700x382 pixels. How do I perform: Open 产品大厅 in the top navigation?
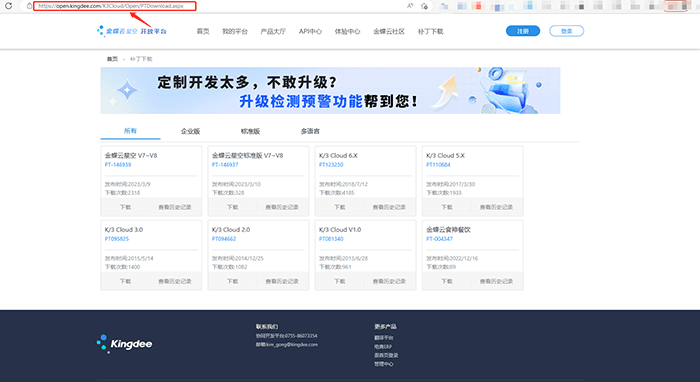[x=273, y=31]
